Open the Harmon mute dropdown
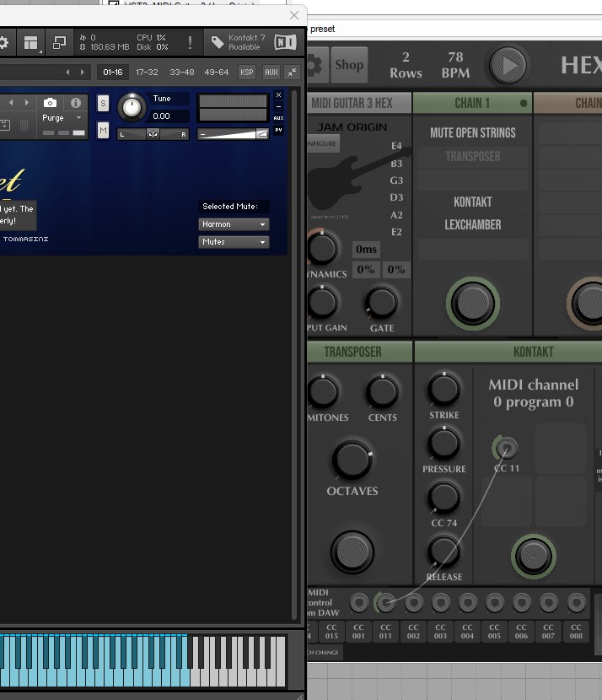Viewport: 602px width, 700px height. [x=234, y=224]
